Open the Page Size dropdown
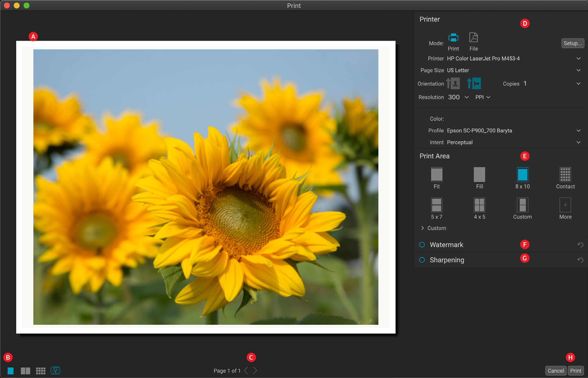This screenshot has height=378, width=588. (x=578, y=70)
